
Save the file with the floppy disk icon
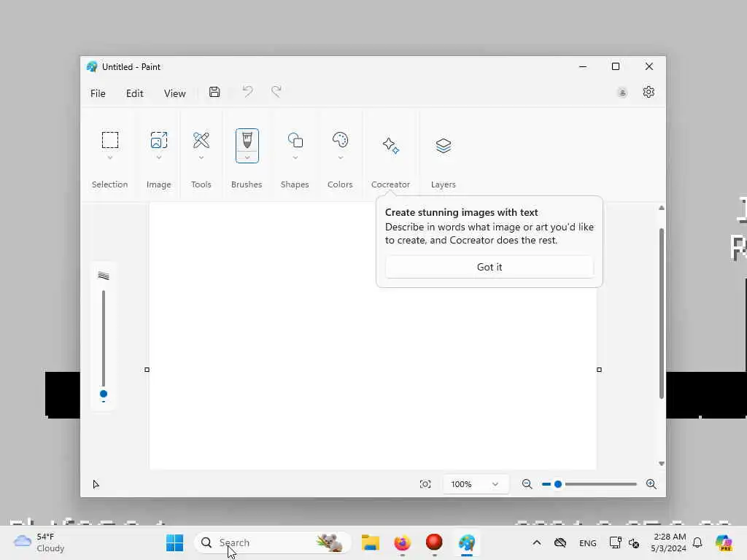pyautogui.click(x=214, y=92)
